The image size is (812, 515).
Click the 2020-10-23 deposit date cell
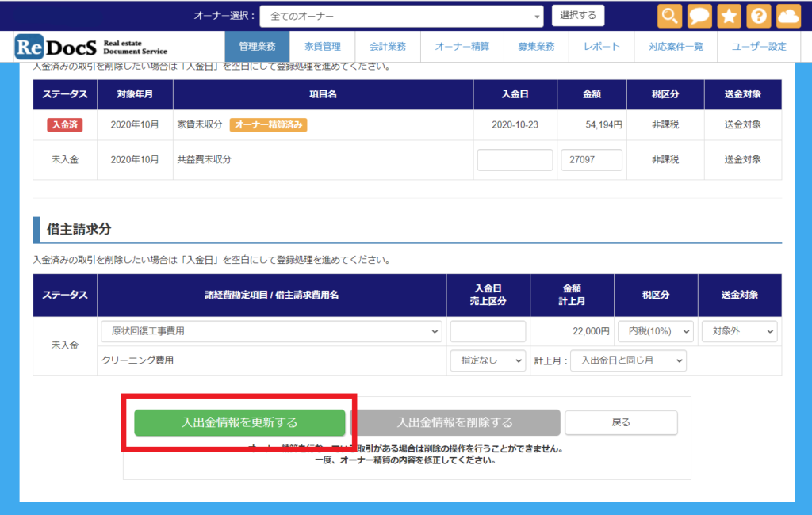coord(515,124)
